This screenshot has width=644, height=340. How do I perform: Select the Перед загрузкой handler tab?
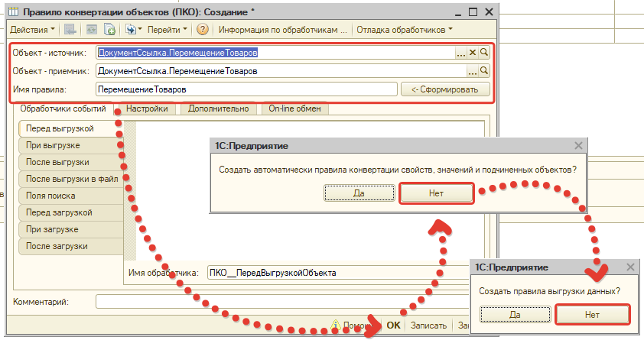pyautogui.click(x=70, y=213)
